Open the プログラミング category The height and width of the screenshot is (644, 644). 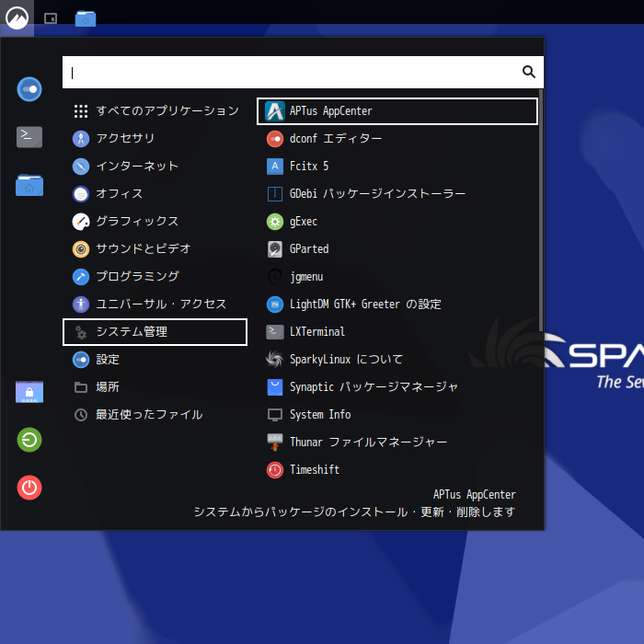click(x=155, y=276)
